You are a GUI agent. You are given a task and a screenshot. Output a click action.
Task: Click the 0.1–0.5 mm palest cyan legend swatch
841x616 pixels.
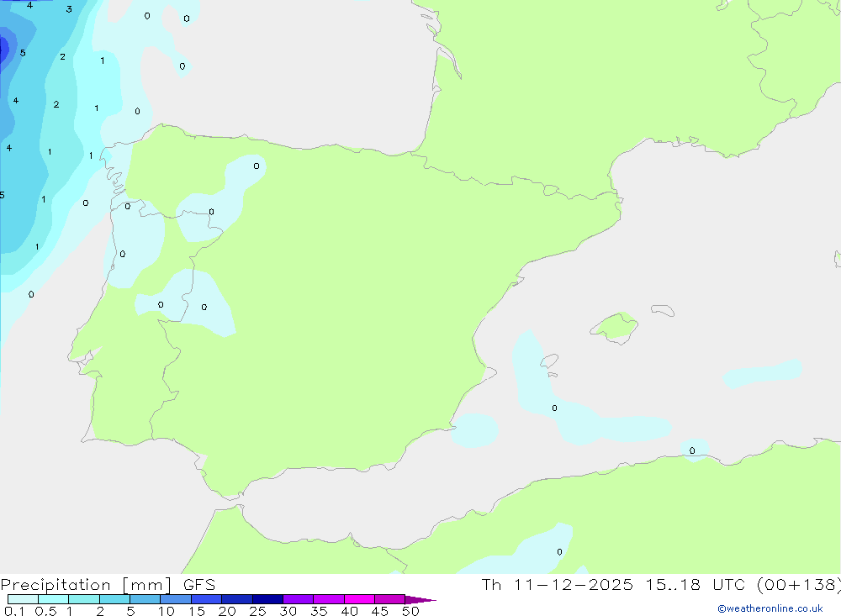point(23,599)
